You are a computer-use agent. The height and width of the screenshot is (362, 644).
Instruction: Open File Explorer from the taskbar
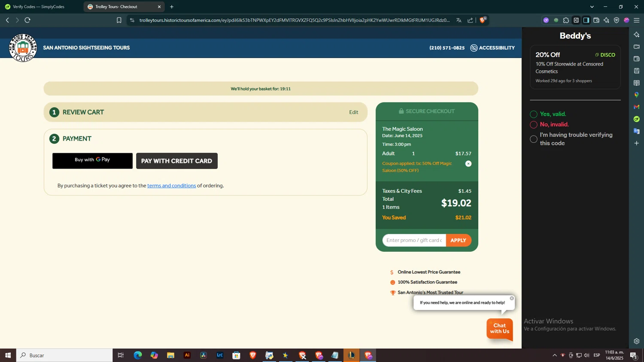click(x=170, y=355)
